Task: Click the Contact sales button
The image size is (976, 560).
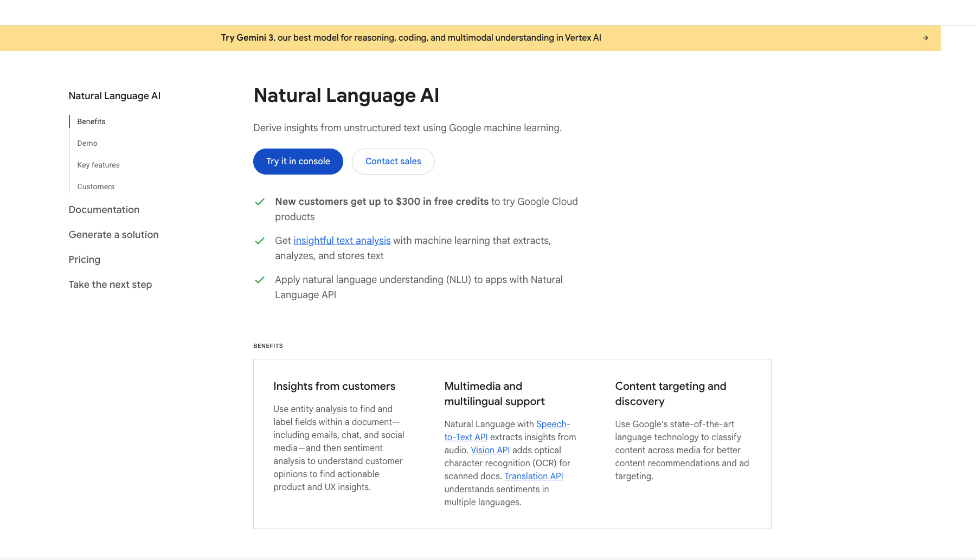Action: pyautogui.click(x=393, y=162)
